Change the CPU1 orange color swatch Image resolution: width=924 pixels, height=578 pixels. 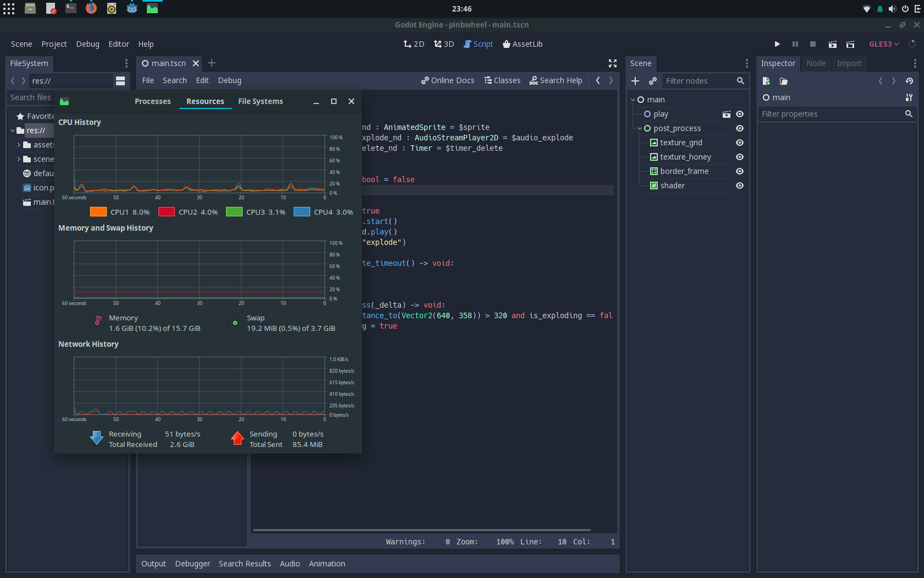98,212
